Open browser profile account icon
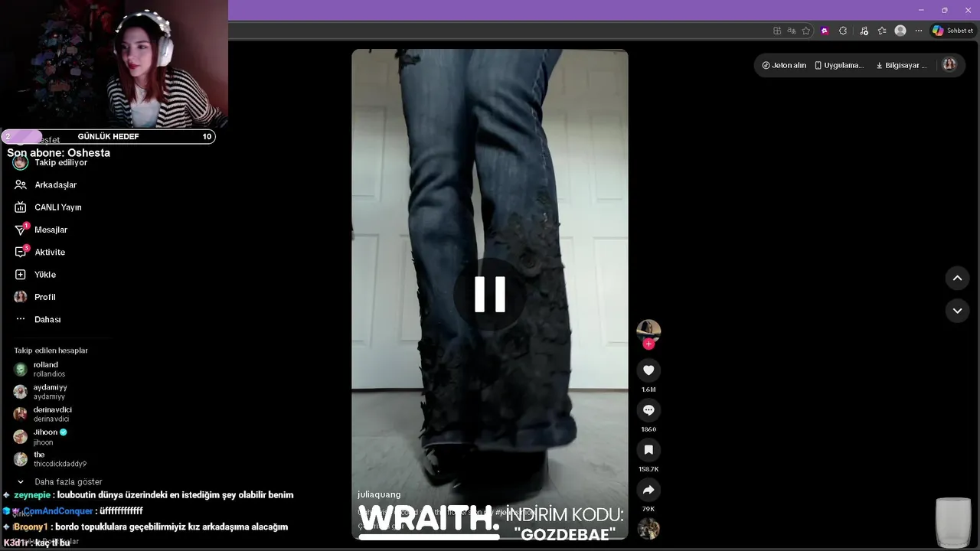This screenshot has height=551, width=980. pos(900,31)
